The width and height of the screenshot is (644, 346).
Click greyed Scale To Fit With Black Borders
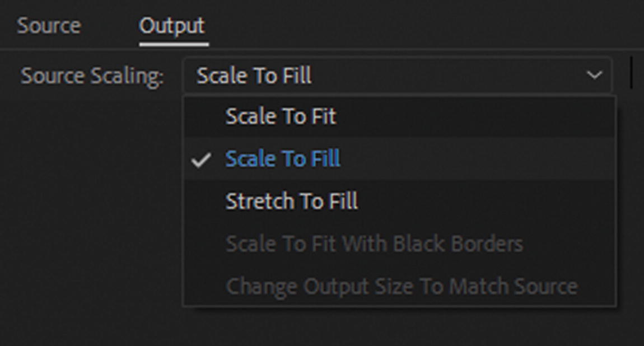click(x=374, y=244)
